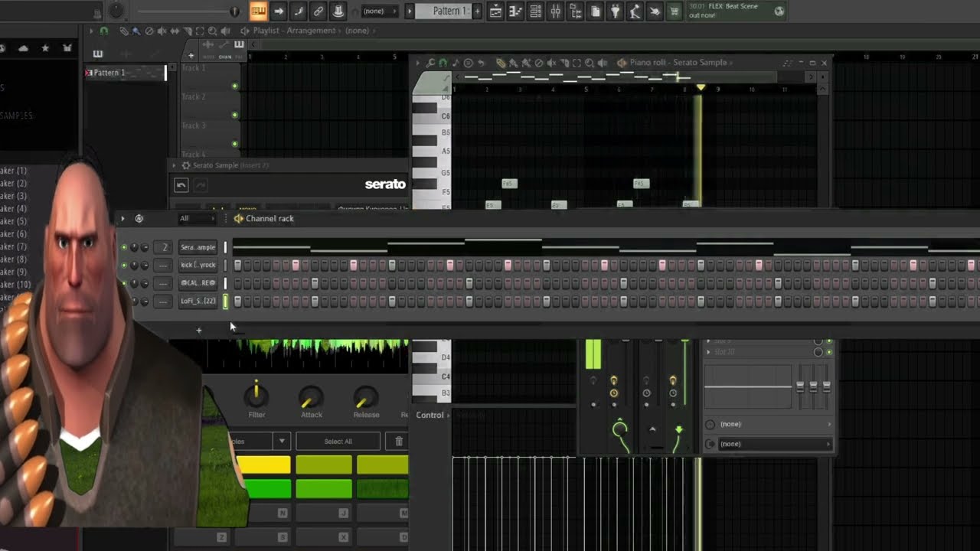
Task: Toggle the select LED for the kick channel
Action: (x=225, y=266)
